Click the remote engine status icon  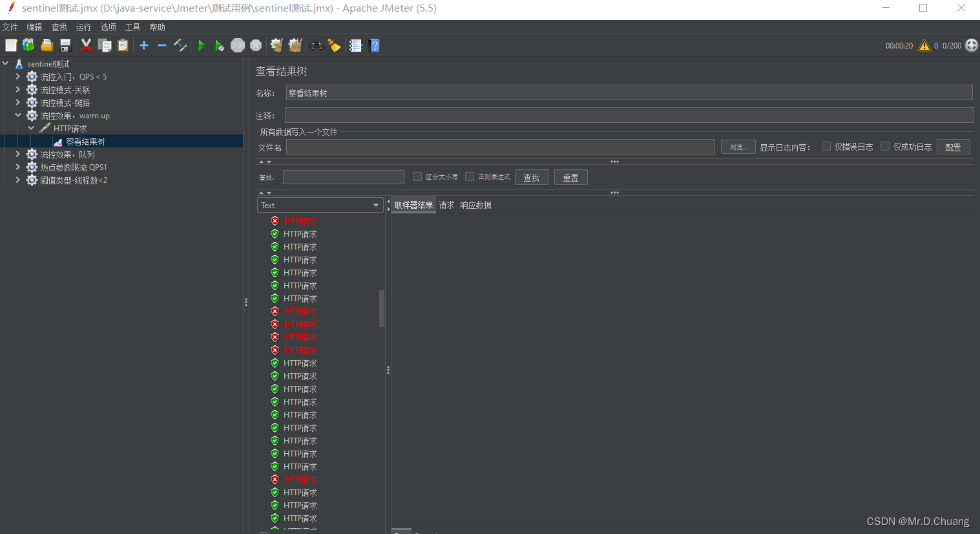click(x=972, y=45)
